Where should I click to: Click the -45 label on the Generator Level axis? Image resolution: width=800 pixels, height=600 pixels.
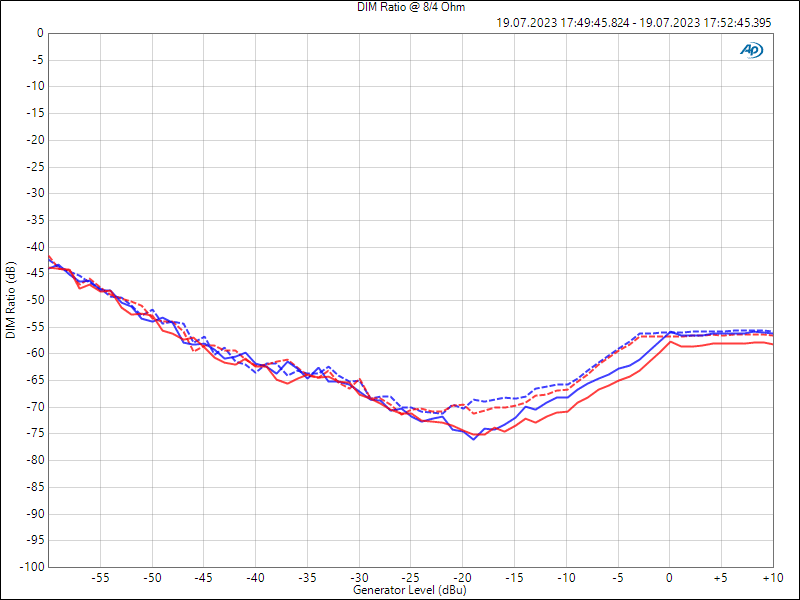tap(204, 578)
